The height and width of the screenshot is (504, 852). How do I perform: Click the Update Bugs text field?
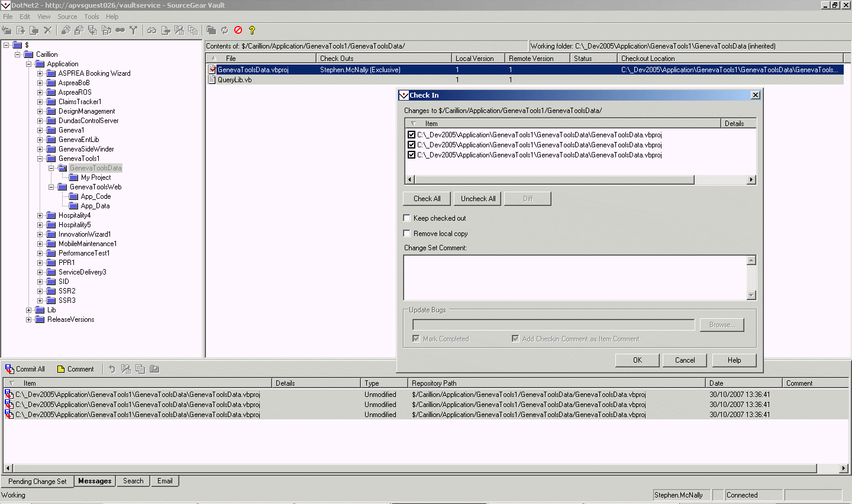pos(553,325)
